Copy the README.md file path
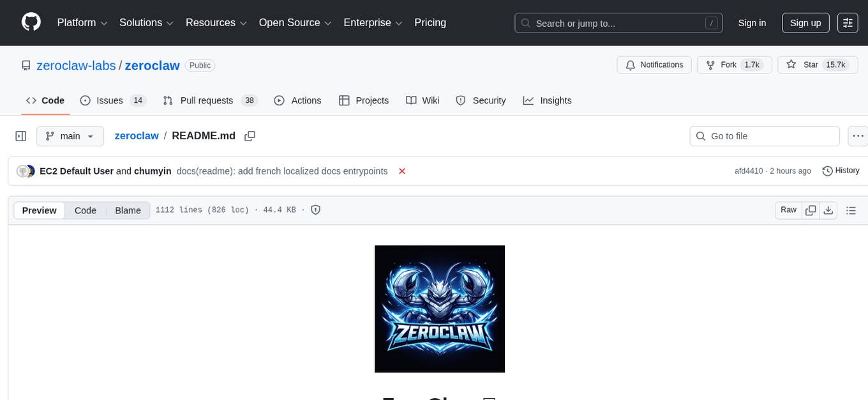Screen dimensions: 868x400 tap(250, 135)
